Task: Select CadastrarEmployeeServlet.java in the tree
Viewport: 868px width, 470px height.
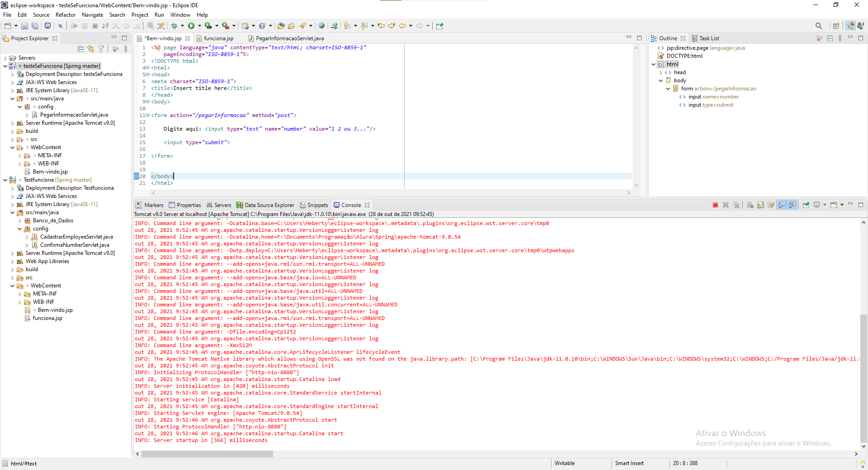Action: point(76,237)
